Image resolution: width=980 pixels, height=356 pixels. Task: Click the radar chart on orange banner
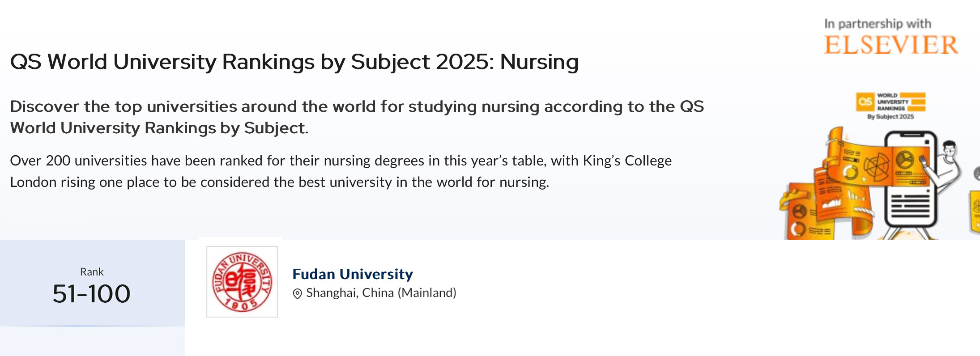coord(877,167)
